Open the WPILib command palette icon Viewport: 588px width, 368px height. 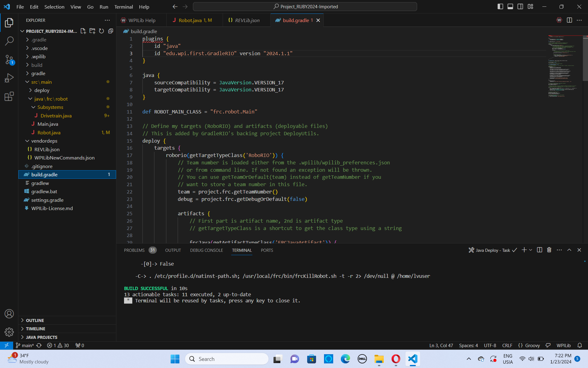[559, 20]
